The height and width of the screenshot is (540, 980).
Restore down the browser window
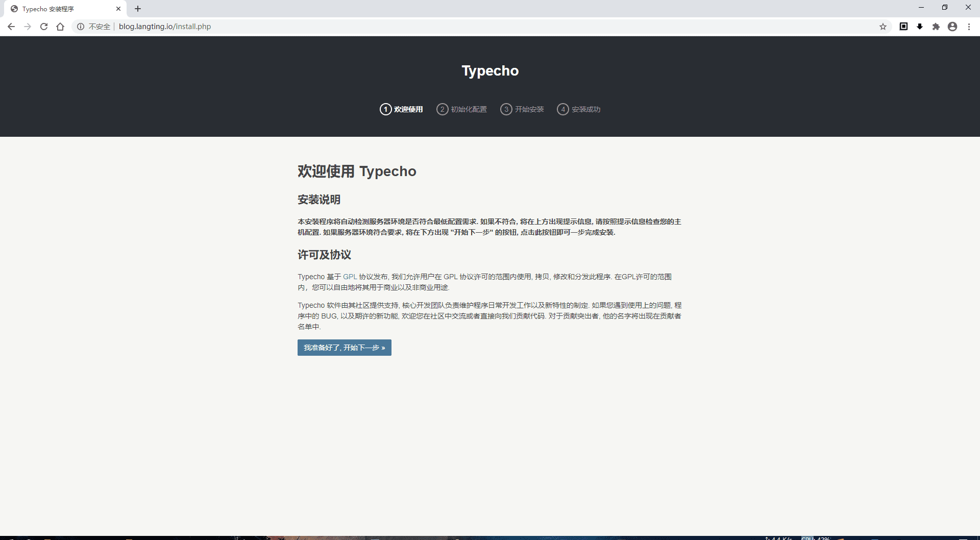point(945,8)
